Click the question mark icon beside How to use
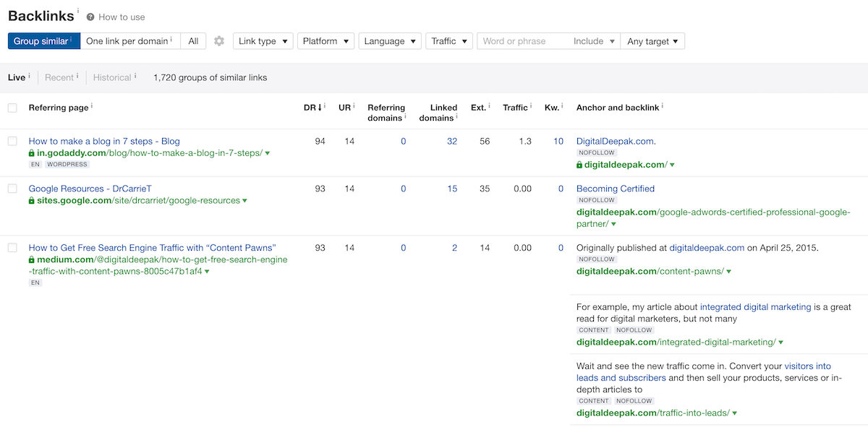 coord(90,17)
